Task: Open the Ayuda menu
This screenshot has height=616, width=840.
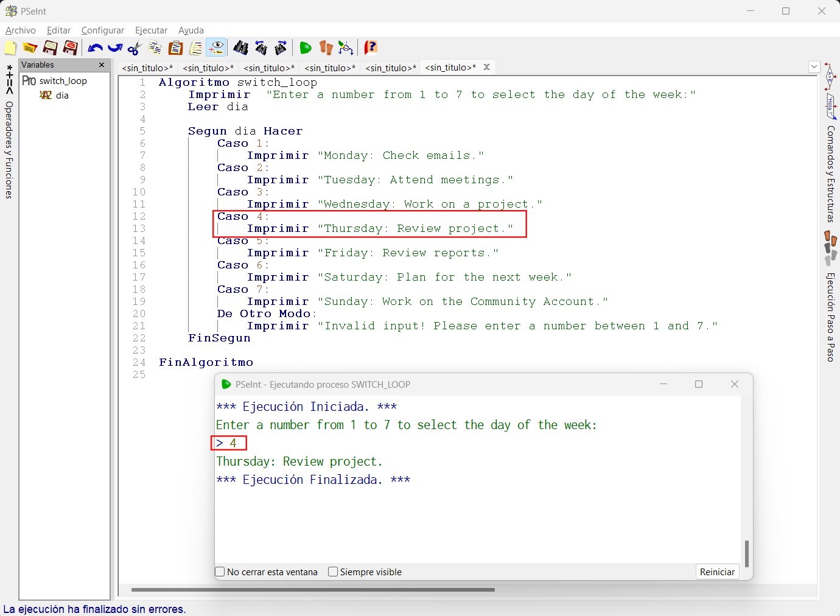Action: pos(191,30)
